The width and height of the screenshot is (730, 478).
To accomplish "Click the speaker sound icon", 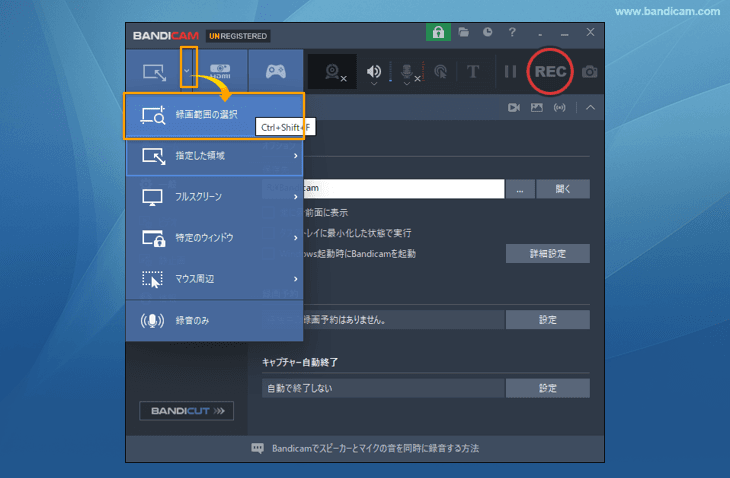I will pos(373,71).
